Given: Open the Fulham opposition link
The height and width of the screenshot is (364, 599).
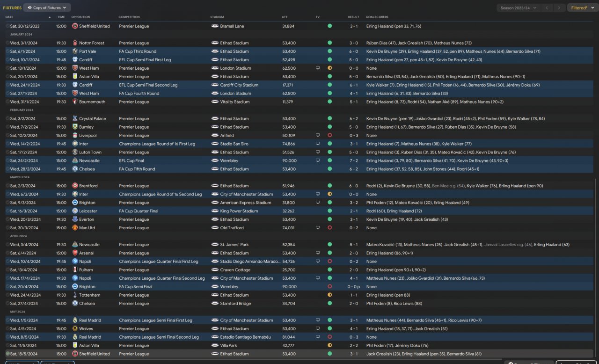Looking at the screenshot, I should 86,270.
